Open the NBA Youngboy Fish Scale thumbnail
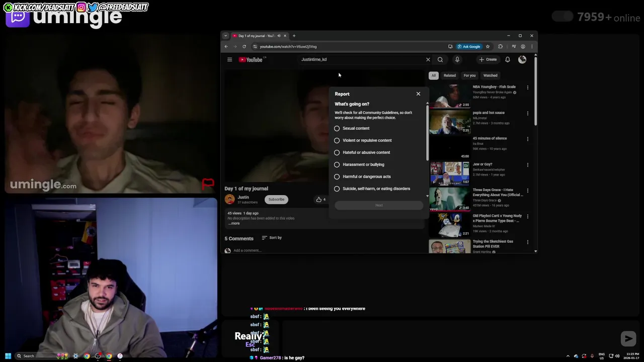Viewport: 644px width, 362px height. tap(449, 96)
